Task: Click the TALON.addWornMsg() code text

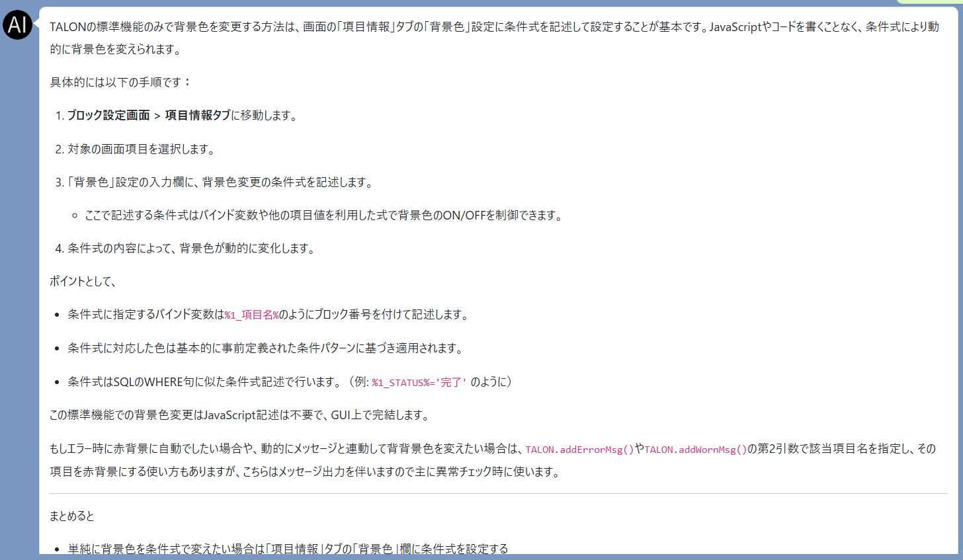Action: tap(696, 450)
